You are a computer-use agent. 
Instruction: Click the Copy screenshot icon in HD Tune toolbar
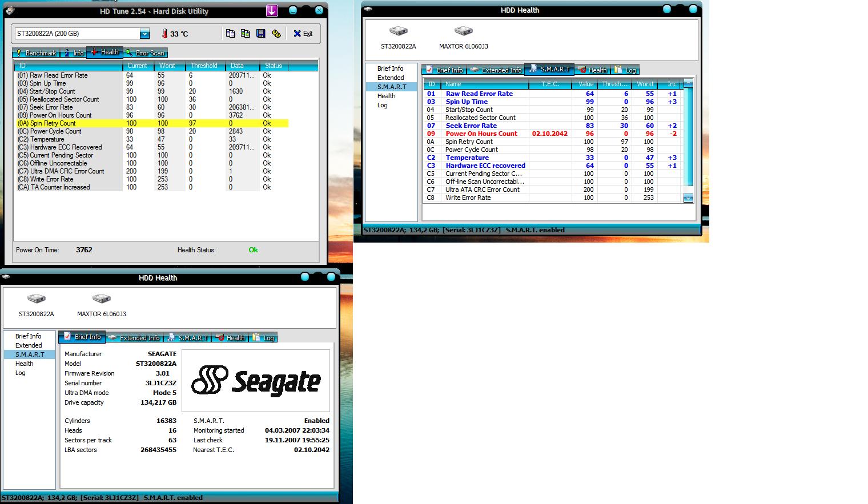tap(246, 34)
